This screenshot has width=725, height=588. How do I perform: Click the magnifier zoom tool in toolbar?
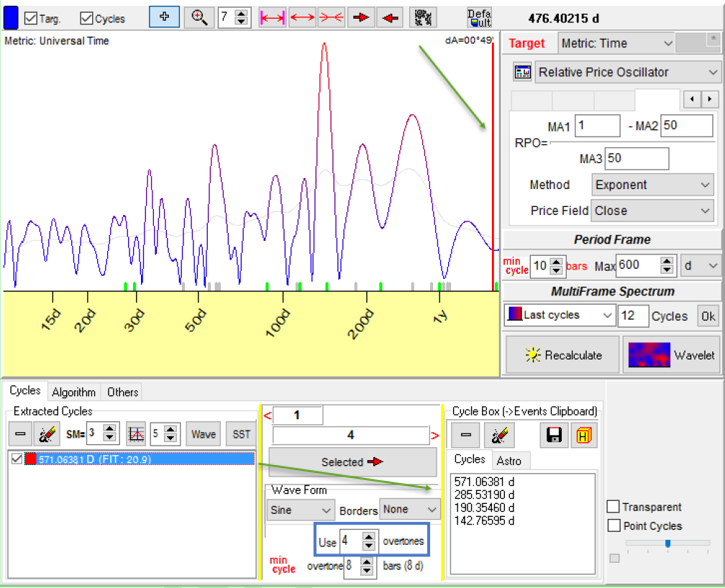[x=198, y=17]
